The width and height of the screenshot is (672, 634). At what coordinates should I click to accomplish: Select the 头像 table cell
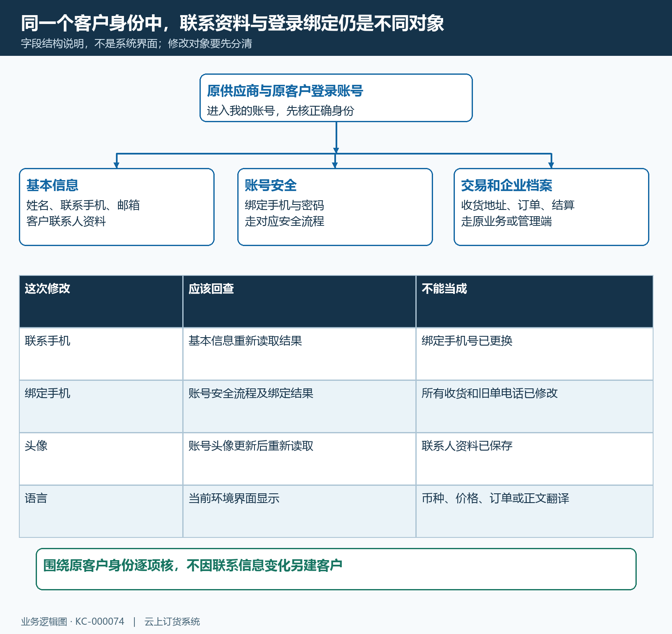click(x=101, y=459)
